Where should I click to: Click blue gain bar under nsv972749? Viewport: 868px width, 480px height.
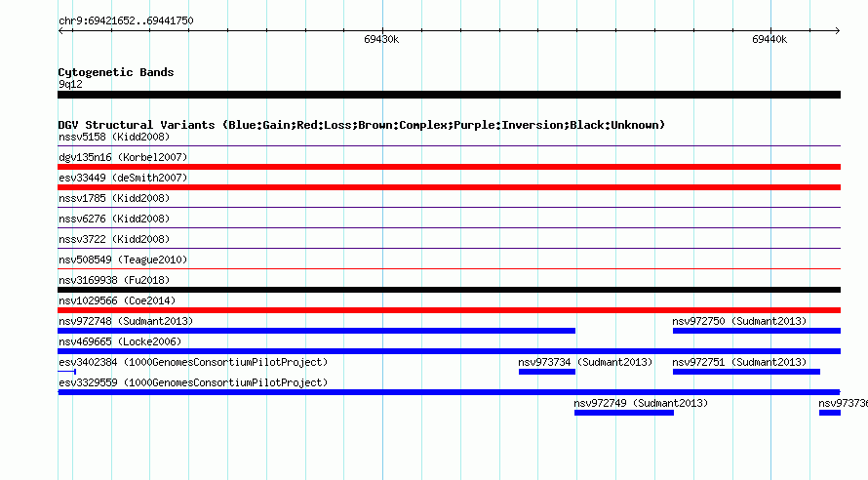(x=624, y=413)
